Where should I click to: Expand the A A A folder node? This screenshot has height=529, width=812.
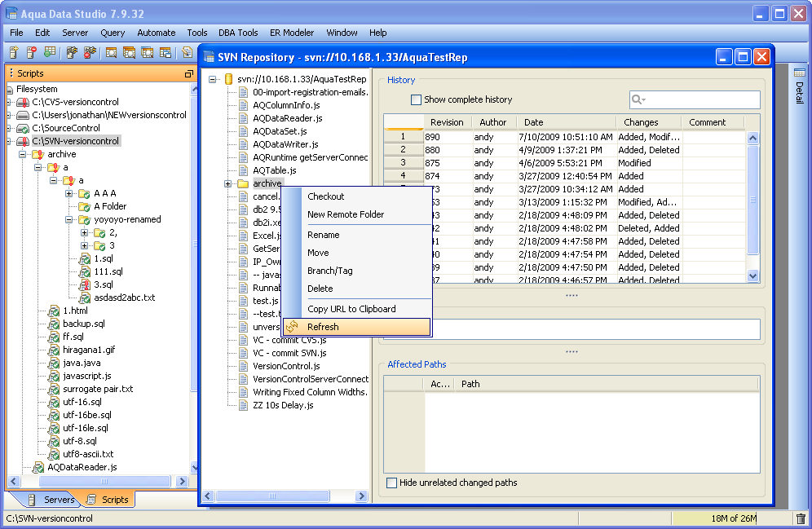(x=70, y=193)
